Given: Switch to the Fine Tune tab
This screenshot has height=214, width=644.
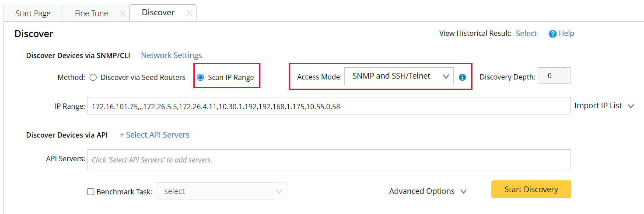Looking at the screenshot, I should 91,14.
